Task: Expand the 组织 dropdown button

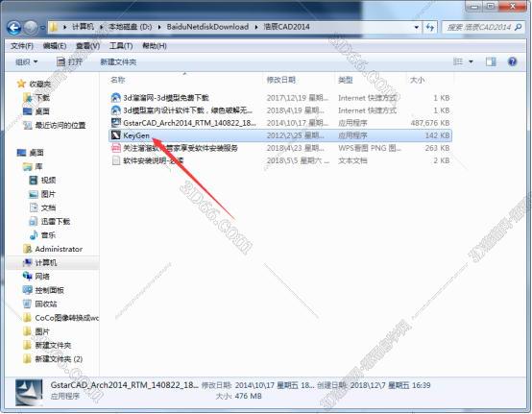Action: coord(27,62)
